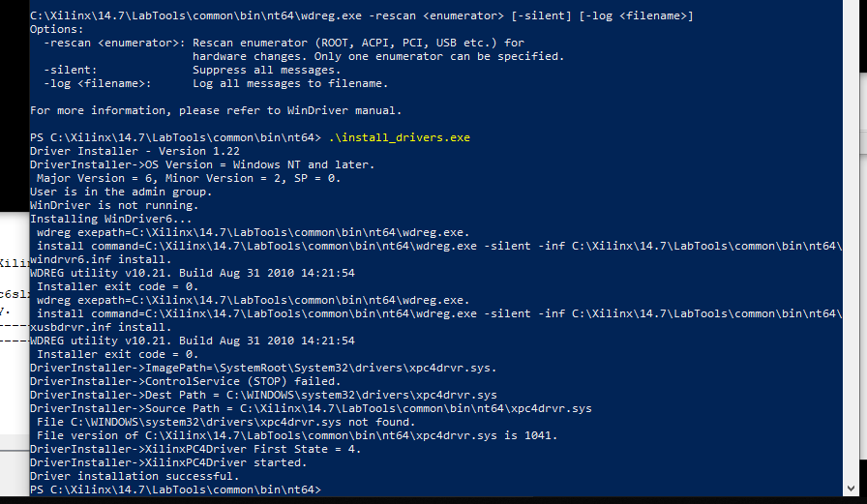Click the 'XilinxPC4Driver First State = 4.' line
This screenshot has width=867, height=504.
point(195,449)
